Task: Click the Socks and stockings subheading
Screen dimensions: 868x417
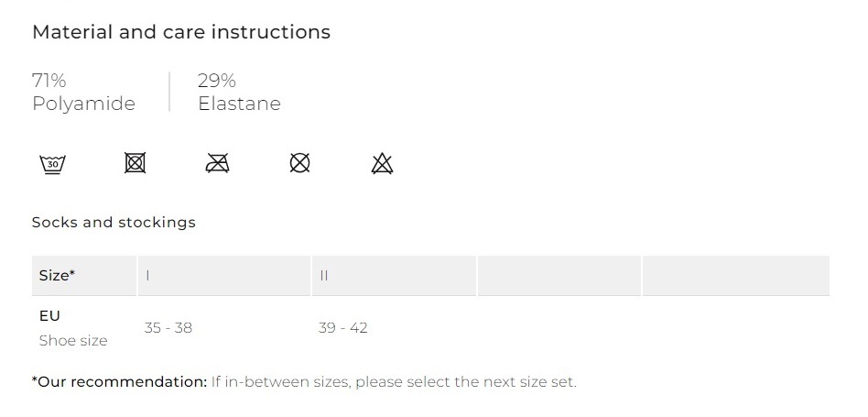Action: click(114, 222)
